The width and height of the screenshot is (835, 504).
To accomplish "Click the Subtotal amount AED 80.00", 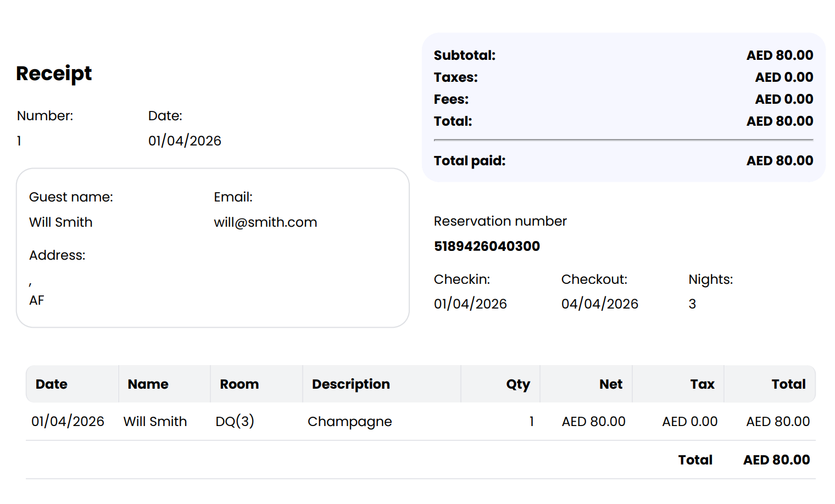I will click(x=780, y=55).
